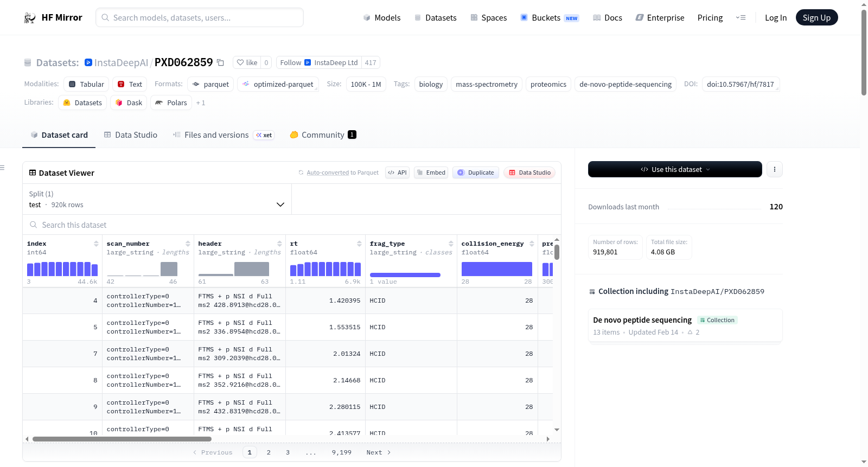
Task: Go to Datasets in the top navigation
Action: (x=436, y=18)
